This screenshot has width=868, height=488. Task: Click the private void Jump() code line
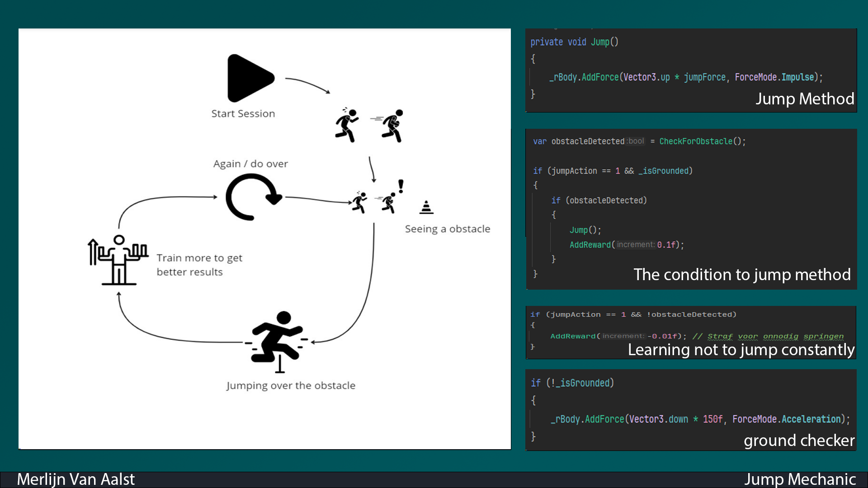pyautogui.click(x=574, y=42)
